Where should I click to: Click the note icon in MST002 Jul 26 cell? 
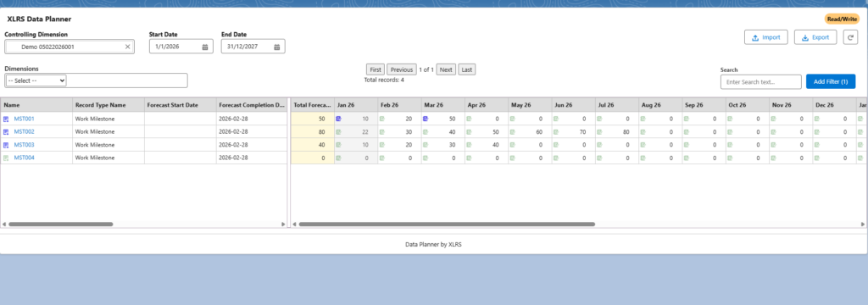(599, 131)
